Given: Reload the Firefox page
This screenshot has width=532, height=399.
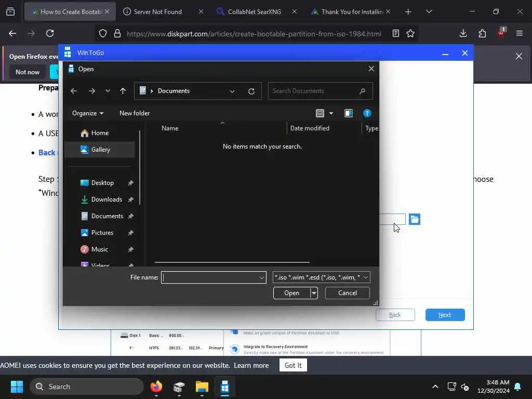Looking at the screenshot, I should tap(50, 33).
